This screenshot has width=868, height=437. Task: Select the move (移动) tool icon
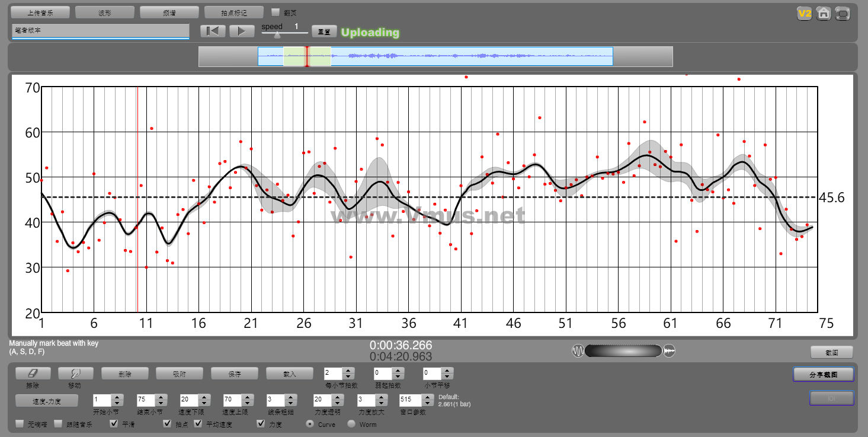(76, 374)
